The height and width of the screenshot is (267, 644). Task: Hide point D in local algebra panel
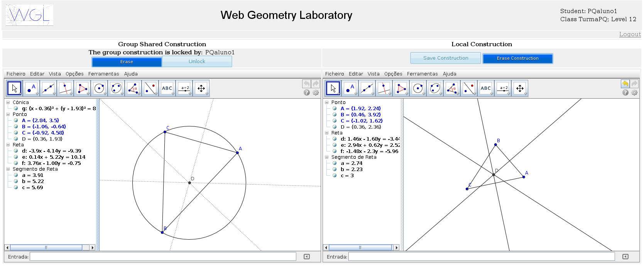tap(335, 127)
